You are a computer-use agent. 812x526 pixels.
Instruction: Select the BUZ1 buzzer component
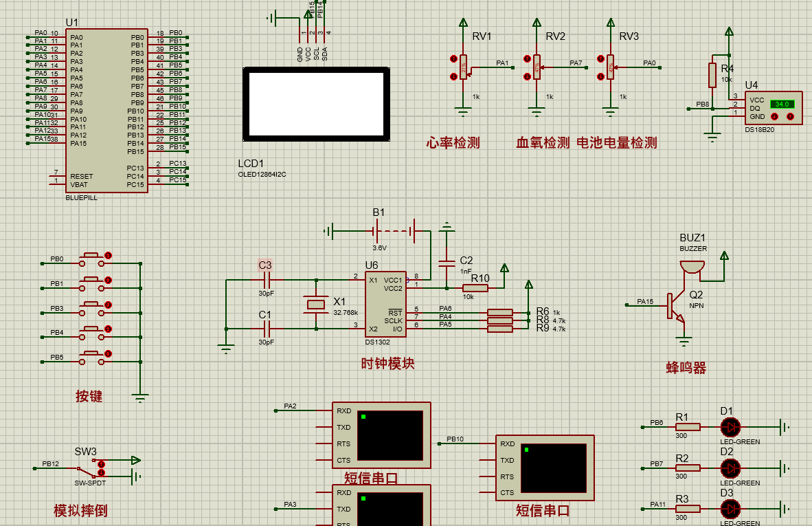click(692, 267)
